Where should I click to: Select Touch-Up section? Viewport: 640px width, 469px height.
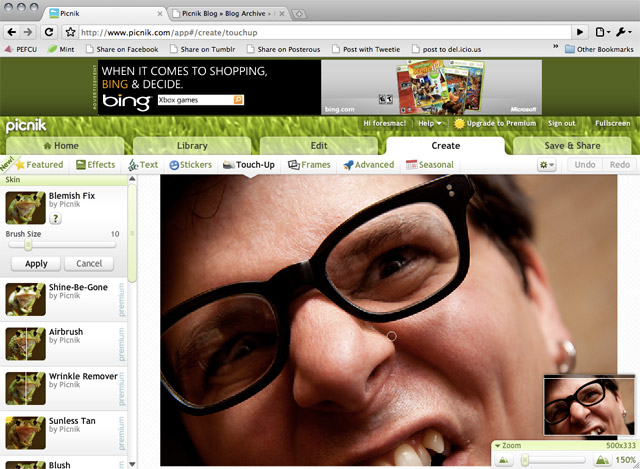pyautogui.click(x=249, y=165)
